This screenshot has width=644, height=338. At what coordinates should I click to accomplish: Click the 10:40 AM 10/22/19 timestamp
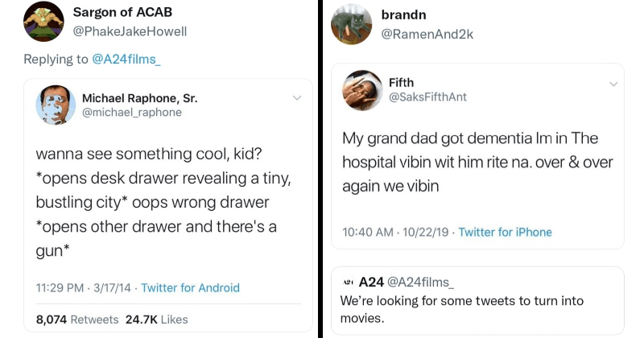[392, 232]
